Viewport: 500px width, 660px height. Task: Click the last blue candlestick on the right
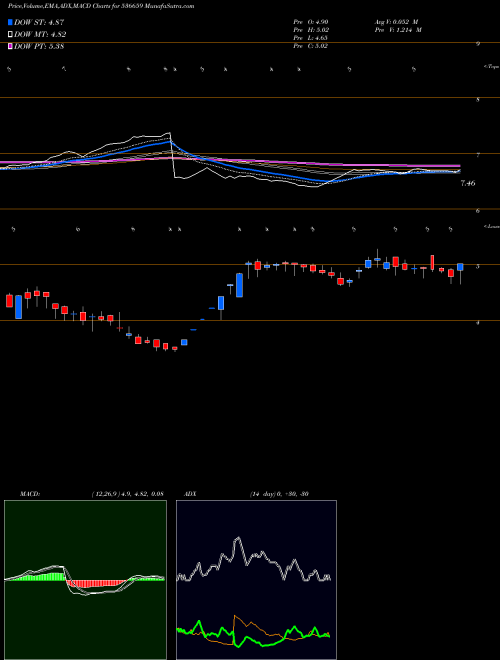click(460, 267)
